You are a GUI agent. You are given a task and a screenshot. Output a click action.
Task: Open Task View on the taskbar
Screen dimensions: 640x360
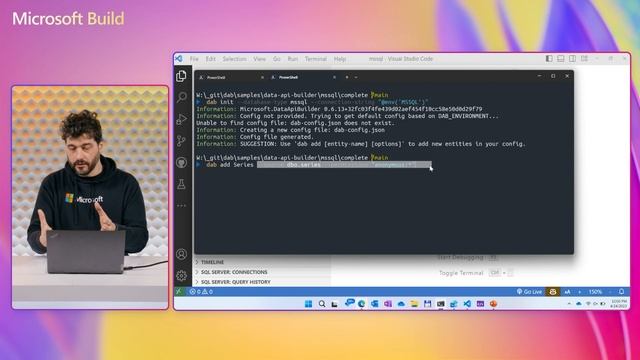tap(335, 304)
